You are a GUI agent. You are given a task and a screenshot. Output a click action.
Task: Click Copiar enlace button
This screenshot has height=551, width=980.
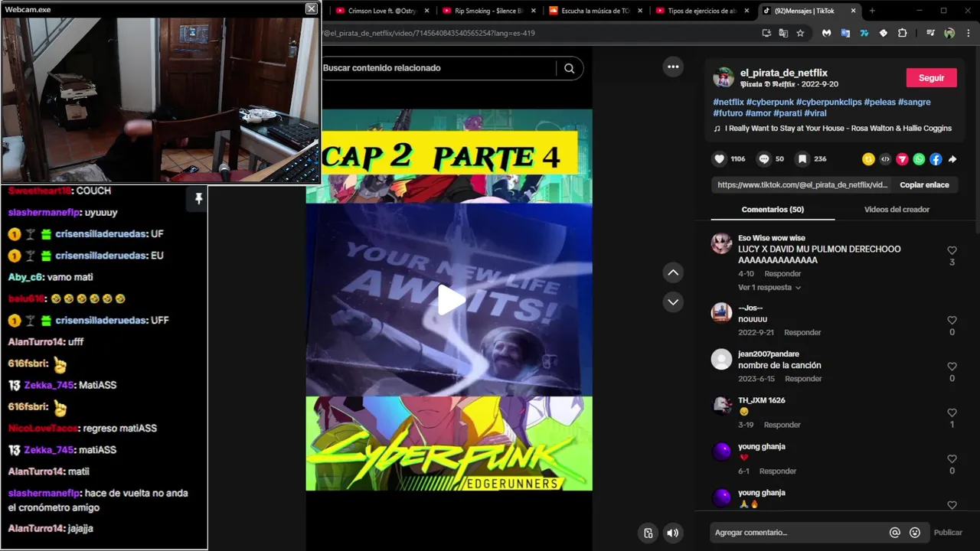coord(924,185)
